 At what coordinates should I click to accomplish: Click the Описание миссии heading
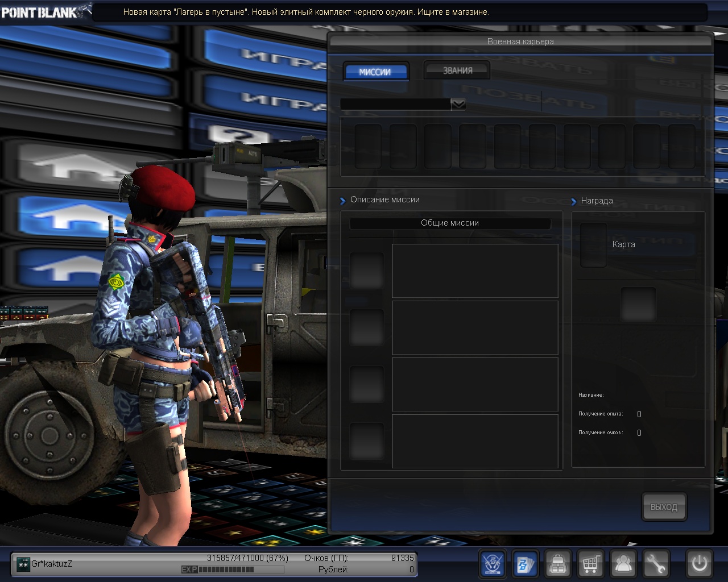(385, 199)
